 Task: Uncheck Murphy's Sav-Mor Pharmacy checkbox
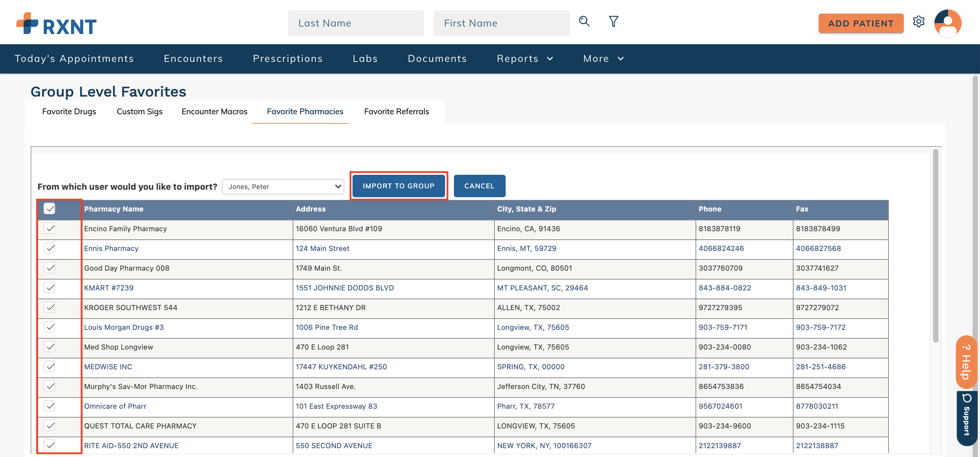(x=49, y=387)
